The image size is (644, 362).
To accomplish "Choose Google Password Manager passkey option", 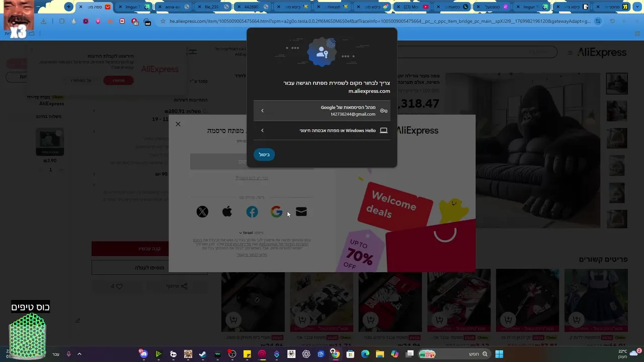I will point(322,111).
